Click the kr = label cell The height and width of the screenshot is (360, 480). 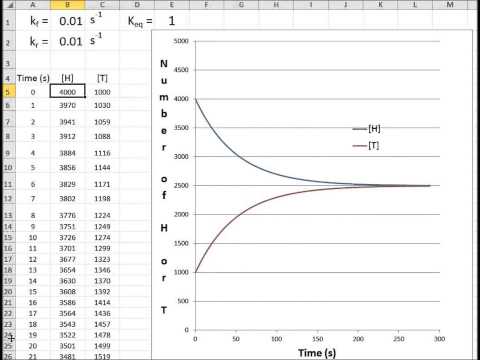[x=33, y=42]
